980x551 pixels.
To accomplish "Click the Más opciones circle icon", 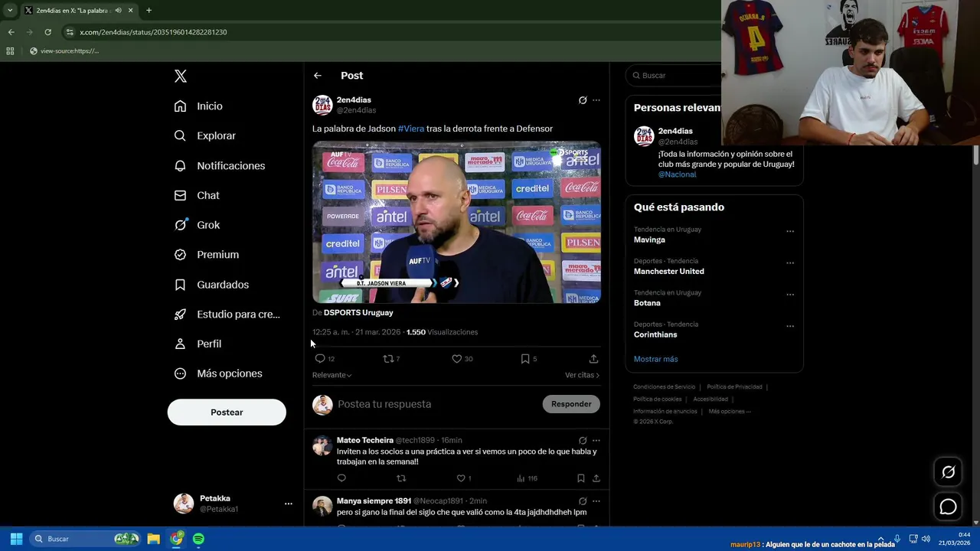I will pyautogui.click(x=180, y=373).
